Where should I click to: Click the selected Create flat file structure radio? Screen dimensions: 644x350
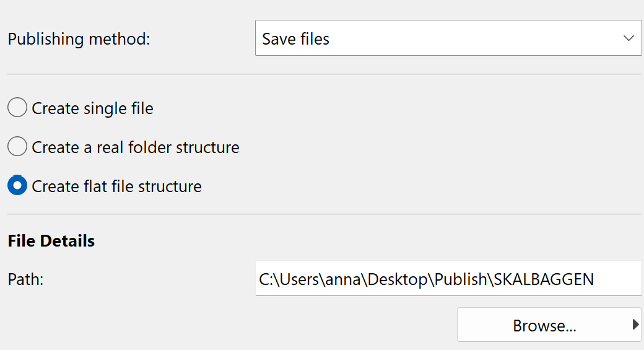(17, 186)
